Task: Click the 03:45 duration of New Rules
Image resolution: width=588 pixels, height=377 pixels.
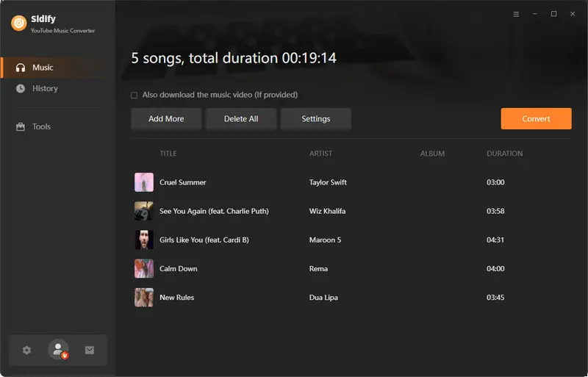Action: click(495, 298)
